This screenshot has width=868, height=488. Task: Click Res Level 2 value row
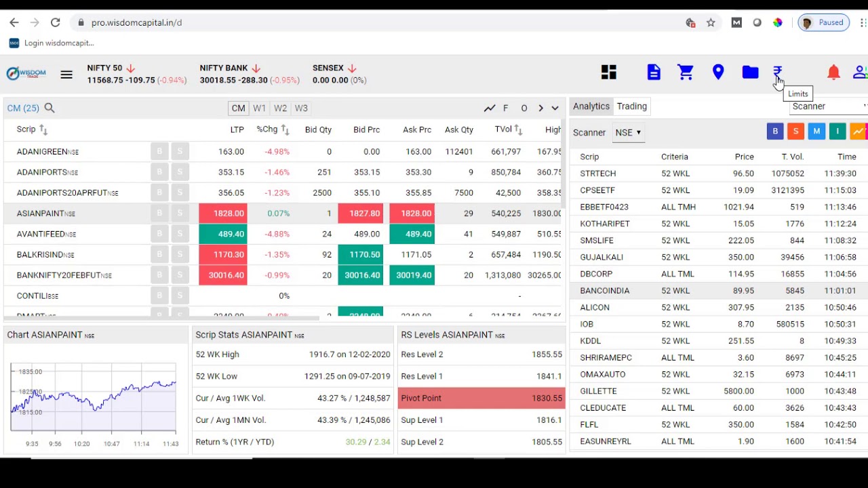point(481,354)
